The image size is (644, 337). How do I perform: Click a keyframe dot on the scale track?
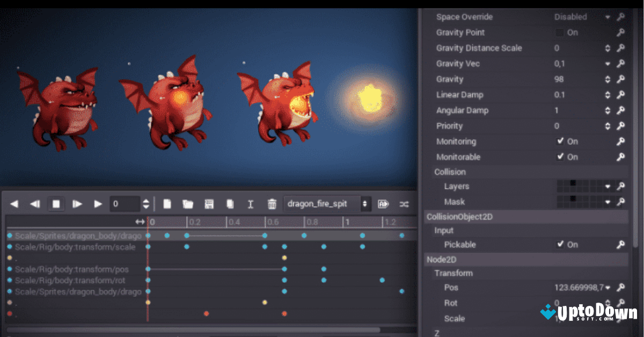click(186, 247)
